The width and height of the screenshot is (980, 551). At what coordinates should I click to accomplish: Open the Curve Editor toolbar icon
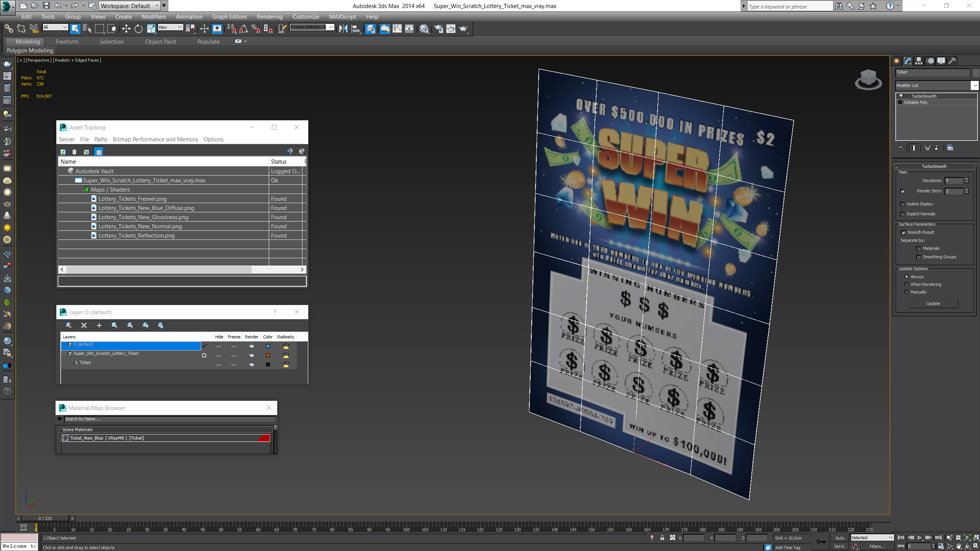pos(397,29)
